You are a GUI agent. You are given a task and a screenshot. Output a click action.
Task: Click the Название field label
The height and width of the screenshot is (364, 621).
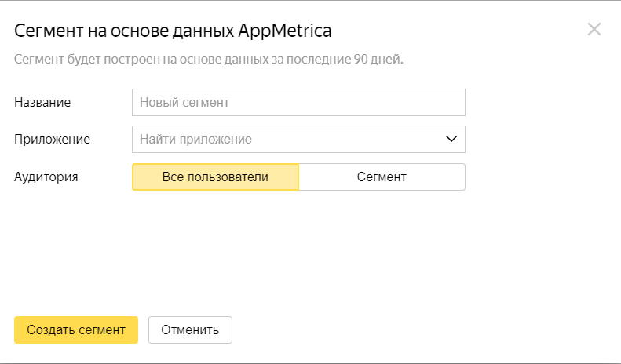click(x=42, y=103)
